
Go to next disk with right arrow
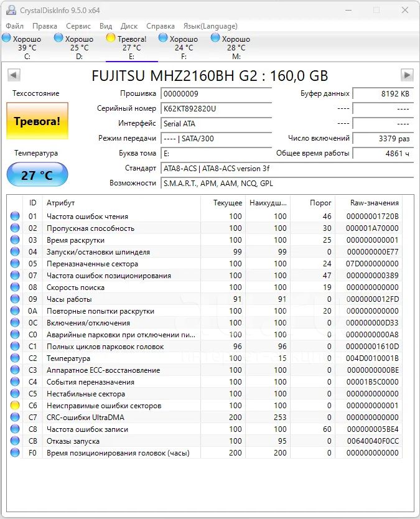pyautogui.click(x=407, y=75)
